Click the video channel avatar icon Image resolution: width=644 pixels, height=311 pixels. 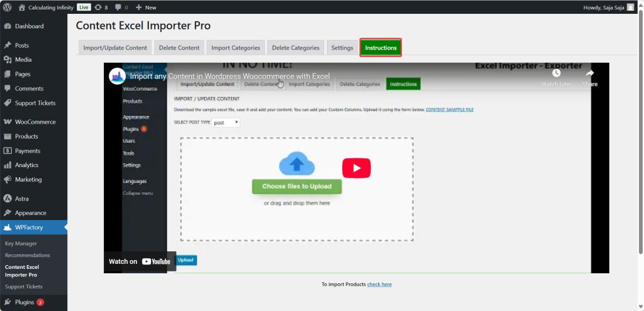pos(117,76)
